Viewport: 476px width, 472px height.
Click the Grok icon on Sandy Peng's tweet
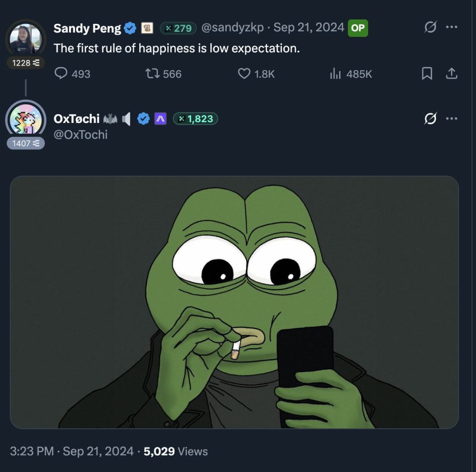(430, 27)
